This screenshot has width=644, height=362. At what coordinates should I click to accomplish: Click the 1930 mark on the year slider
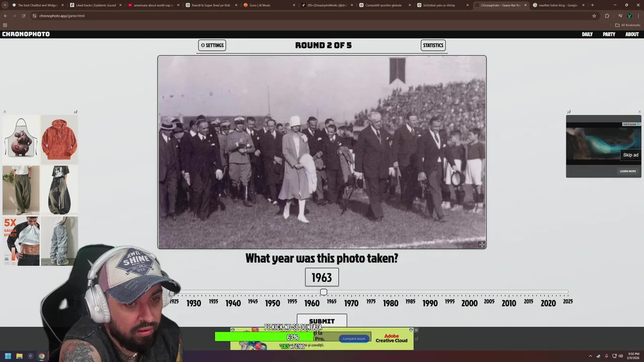coord(194,303)
